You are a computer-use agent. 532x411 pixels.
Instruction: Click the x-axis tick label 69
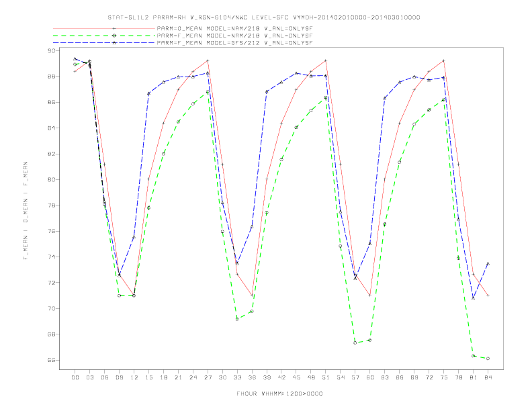click(414, 377)
